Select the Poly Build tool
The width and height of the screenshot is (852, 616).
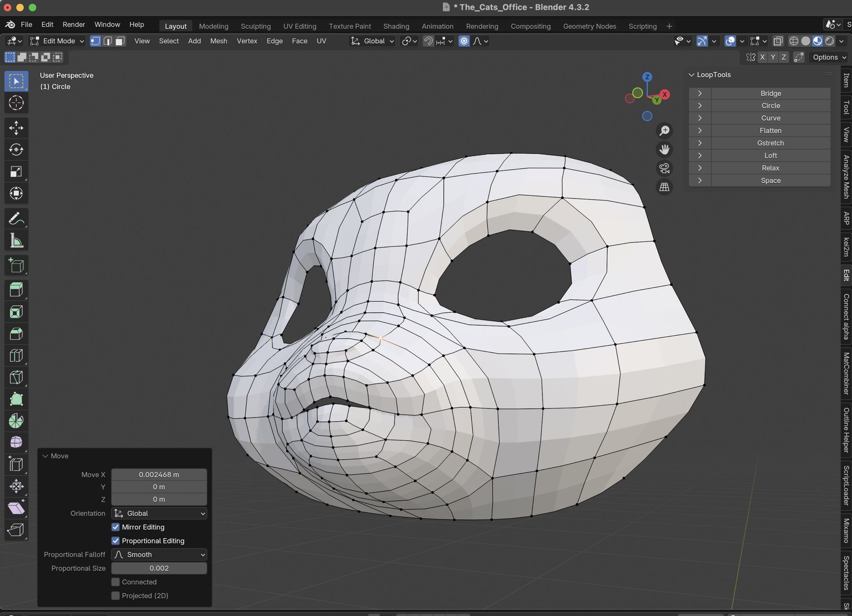tap(16, 399)
